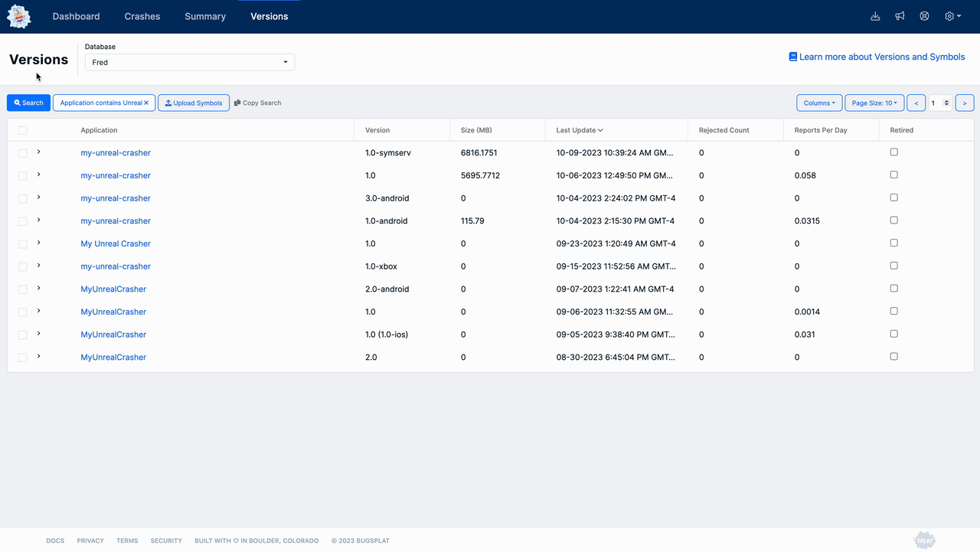Viewport: 980px width, 552px height.
Task: Toggle the select-all checkbox in the table header
Action: pos(23,130)
